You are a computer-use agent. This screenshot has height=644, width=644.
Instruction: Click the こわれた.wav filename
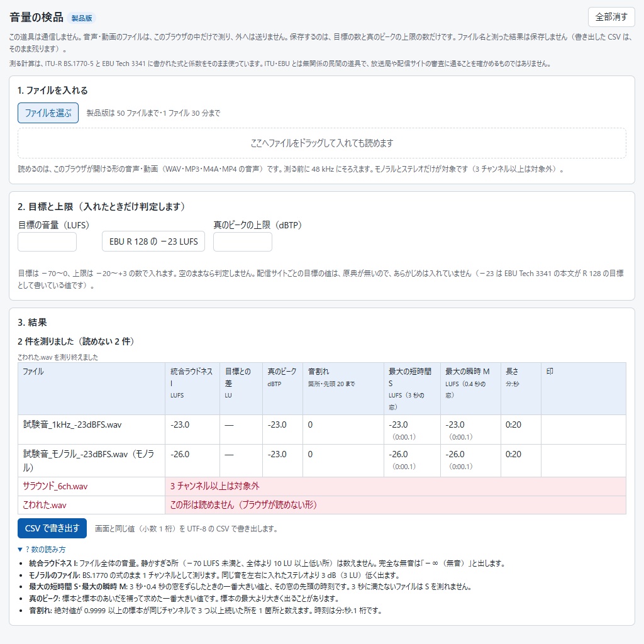[x=45, y=505]
